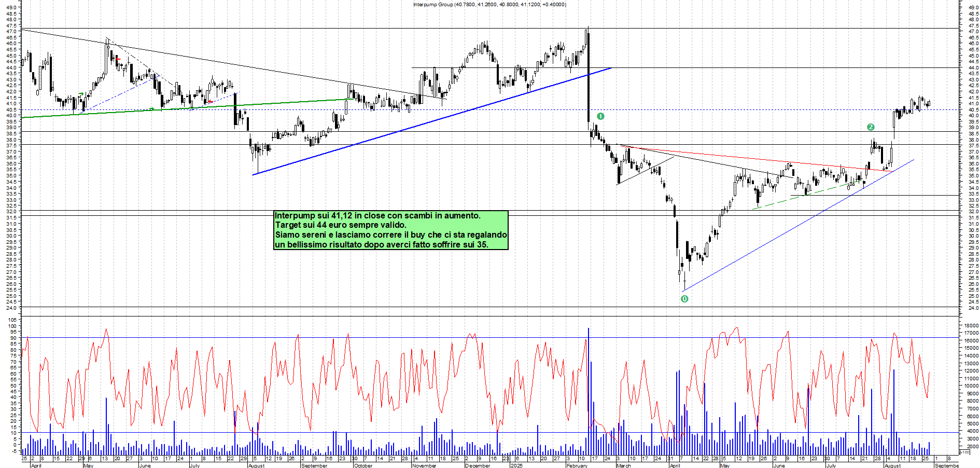Click the green circle marker numbered 0
Viewport: 980px width, 468px height.
point(684,299)
